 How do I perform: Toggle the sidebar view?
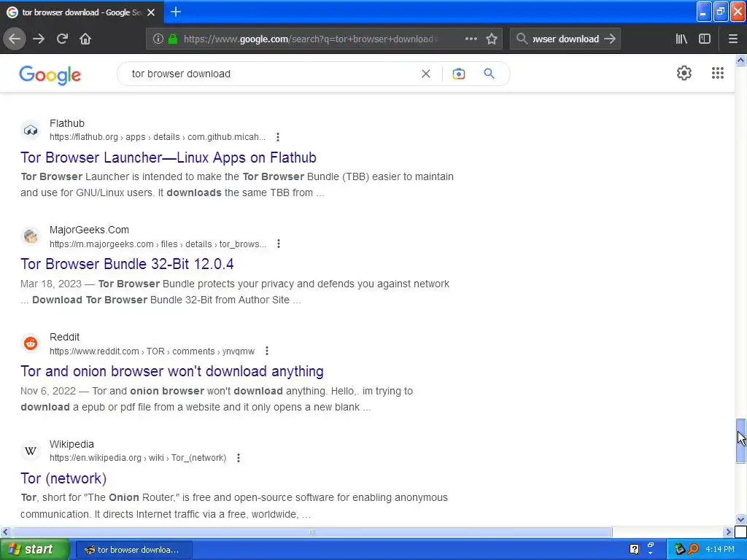click(705, 39)
